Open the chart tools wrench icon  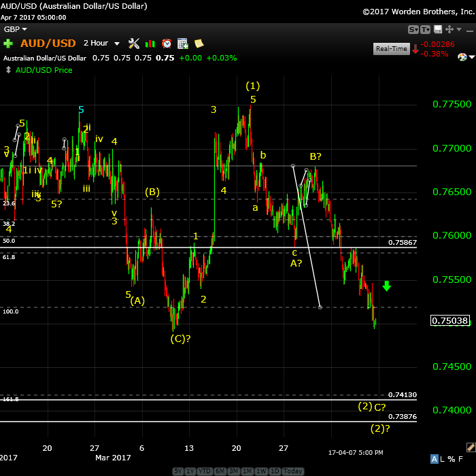pyautogui.click(x=133, y=44)
